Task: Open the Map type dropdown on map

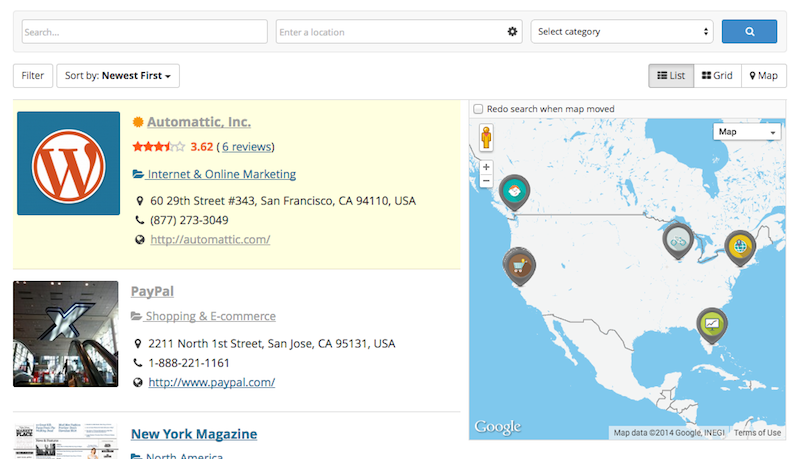Action: coord(747,132)
